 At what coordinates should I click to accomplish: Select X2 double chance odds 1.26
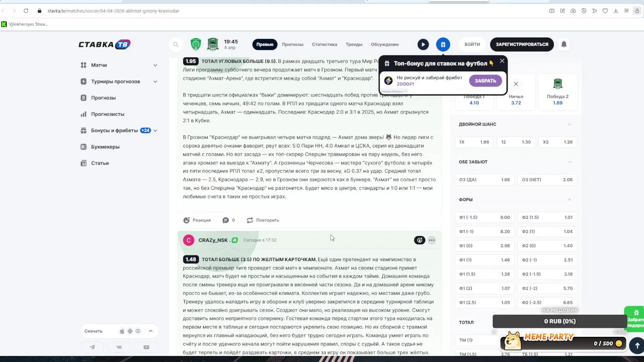point(557,142)
